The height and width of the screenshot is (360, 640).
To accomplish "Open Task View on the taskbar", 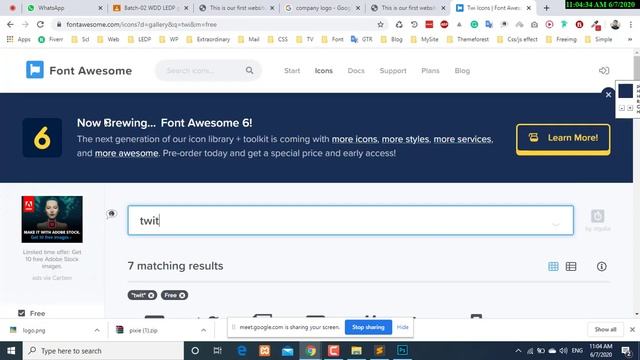I will tap(218, 351).
